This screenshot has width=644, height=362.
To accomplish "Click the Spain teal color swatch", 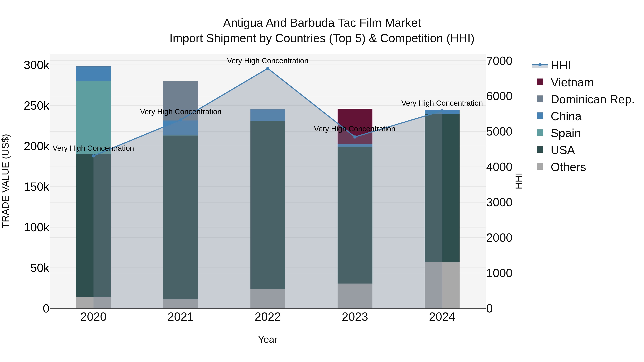I will click(540, 133).
